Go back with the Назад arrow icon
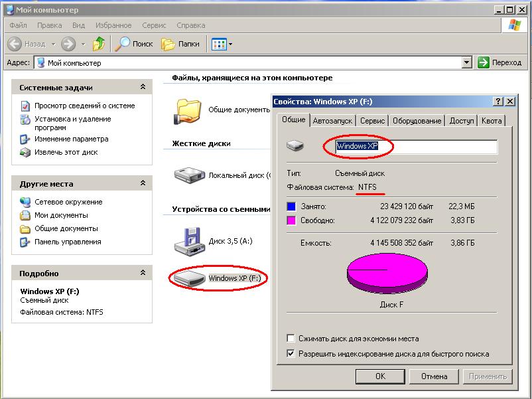The image size is (532, 399). click(x=15, y=44)
